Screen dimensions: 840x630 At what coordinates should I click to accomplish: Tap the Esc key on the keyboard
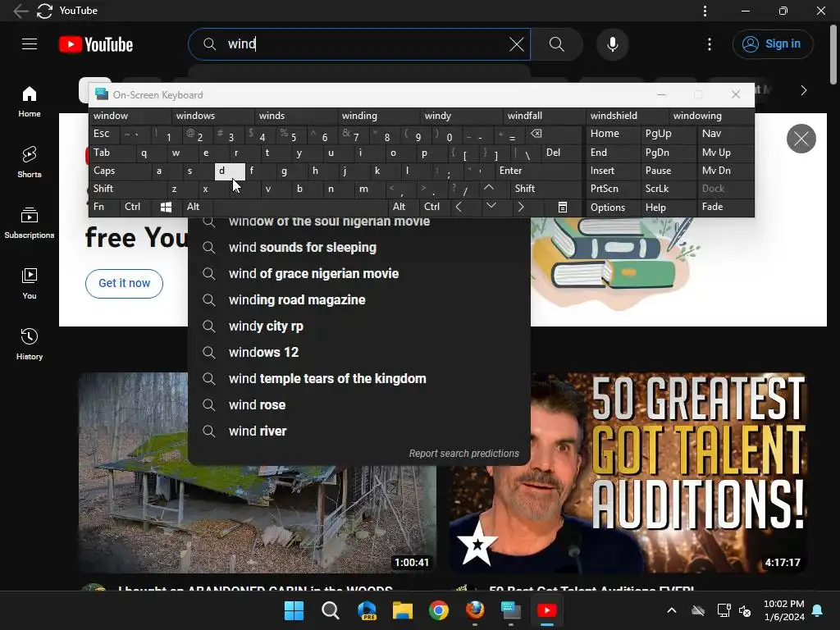[104, 134]
